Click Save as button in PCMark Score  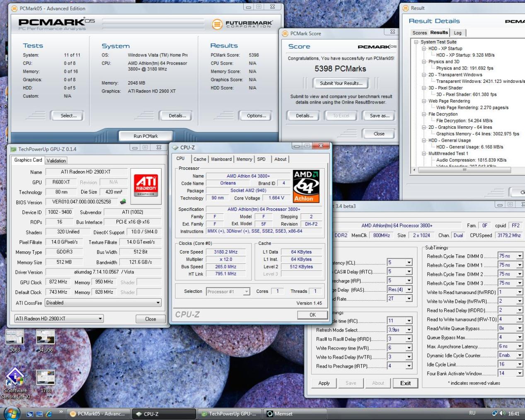380,116
